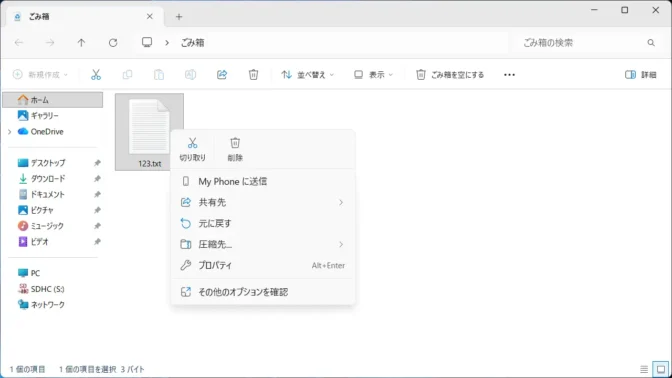Select the ごみ箱 tab
Screen dimensions: 672x378
[85, 17]
